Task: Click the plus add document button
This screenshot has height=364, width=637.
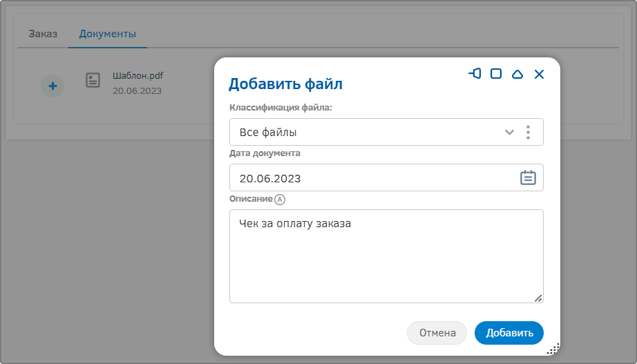Action: pos(53,86)
